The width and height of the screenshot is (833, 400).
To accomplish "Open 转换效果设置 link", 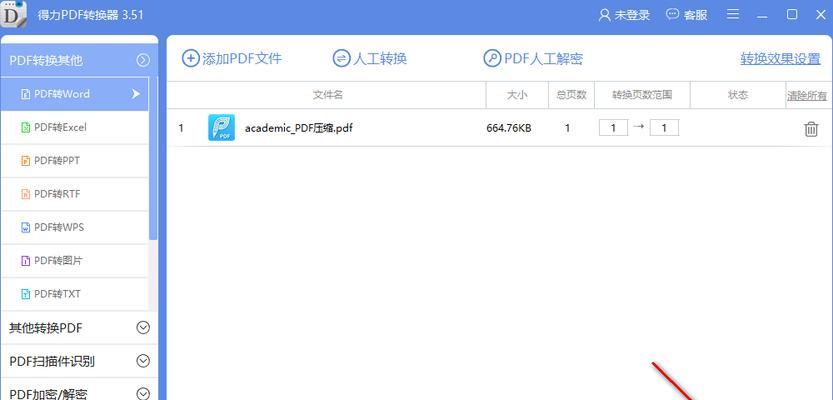I will pos(780,59).
